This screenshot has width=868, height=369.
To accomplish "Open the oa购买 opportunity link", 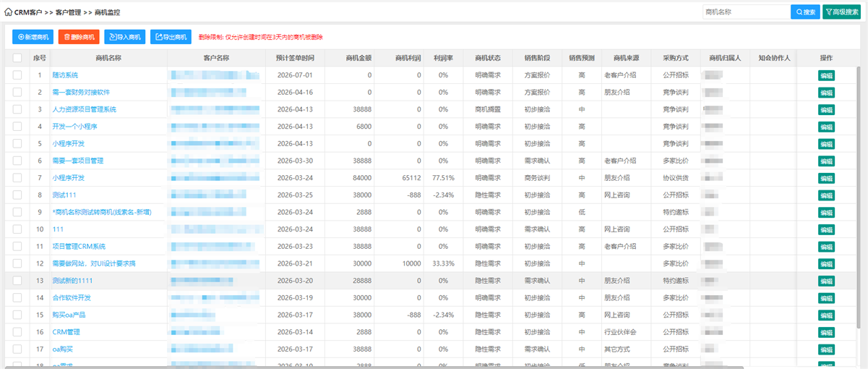I will tap(62, 349).
